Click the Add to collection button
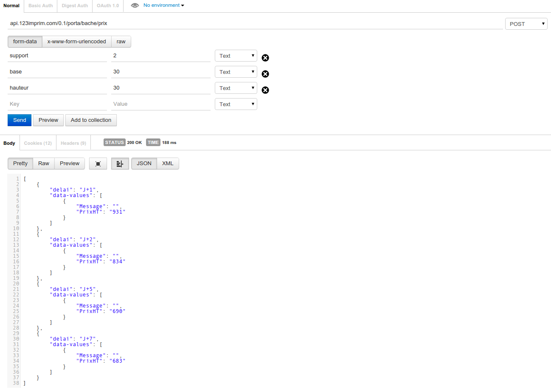Image resolution: width=551 pixels, height=392 pixels. tap(91, 120)
